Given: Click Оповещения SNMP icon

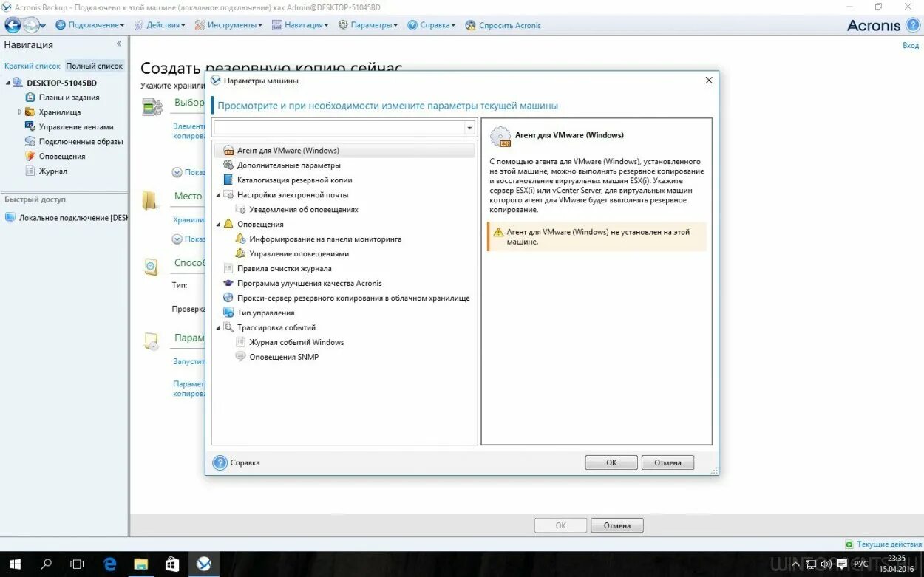Looking at the screenshot, I should 240,358.
